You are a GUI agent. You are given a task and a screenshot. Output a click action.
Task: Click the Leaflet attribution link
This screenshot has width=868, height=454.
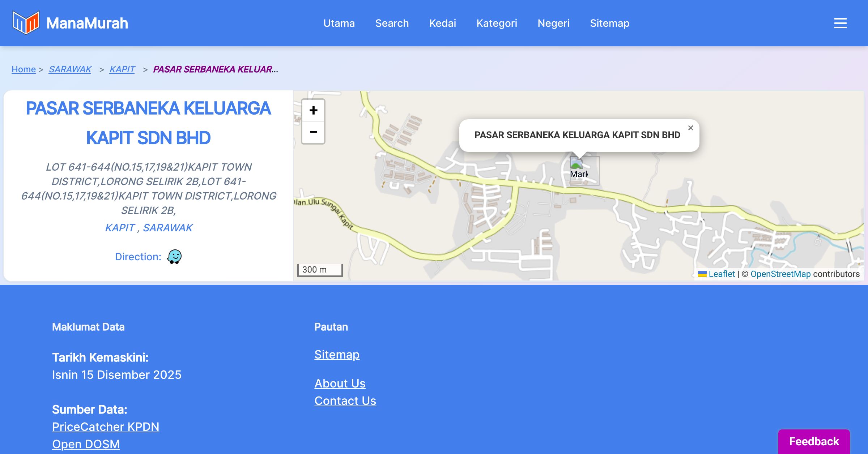(x=721, y=274)
